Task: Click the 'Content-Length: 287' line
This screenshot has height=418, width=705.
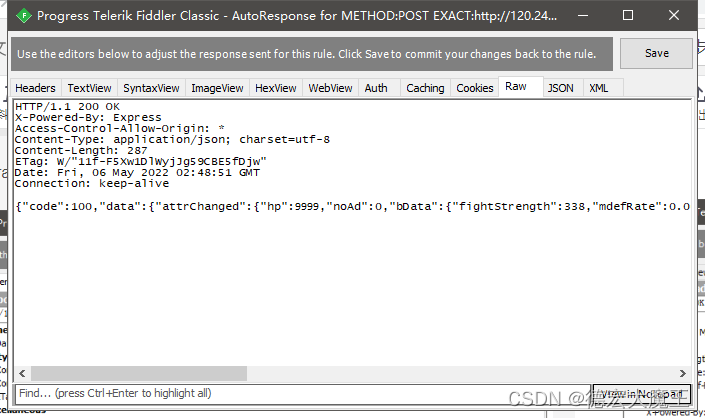Action: point(81,150)
